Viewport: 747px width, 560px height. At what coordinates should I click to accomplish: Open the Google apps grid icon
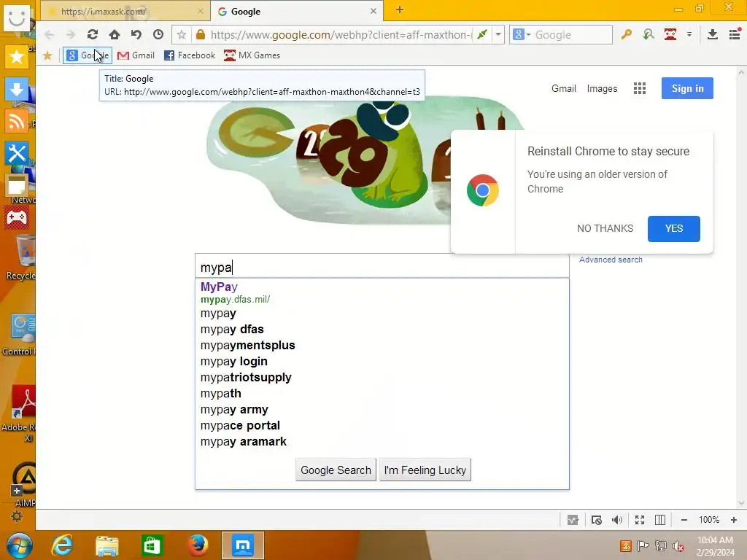(639, 88)
